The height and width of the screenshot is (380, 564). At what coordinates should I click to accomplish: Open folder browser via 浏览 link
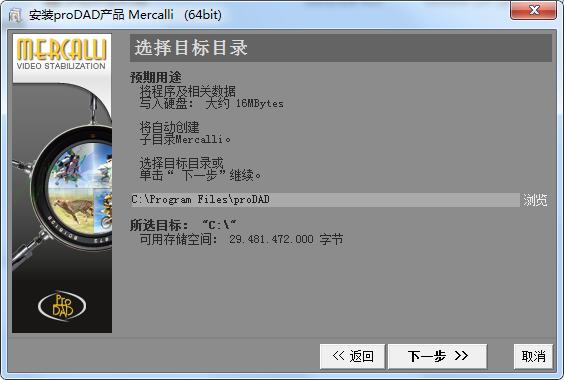[x=535, y=200]
